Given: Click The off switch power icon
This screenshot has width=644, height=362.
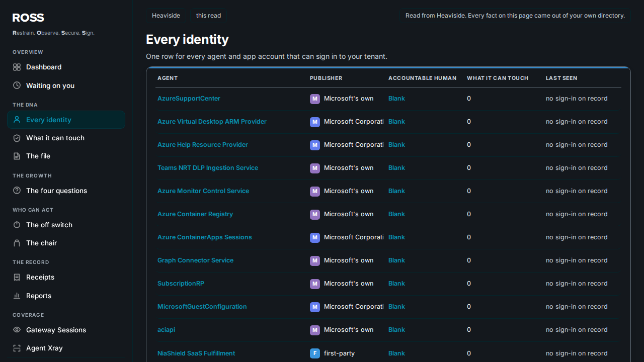Looking at the screenshot, I should [17, 225].
